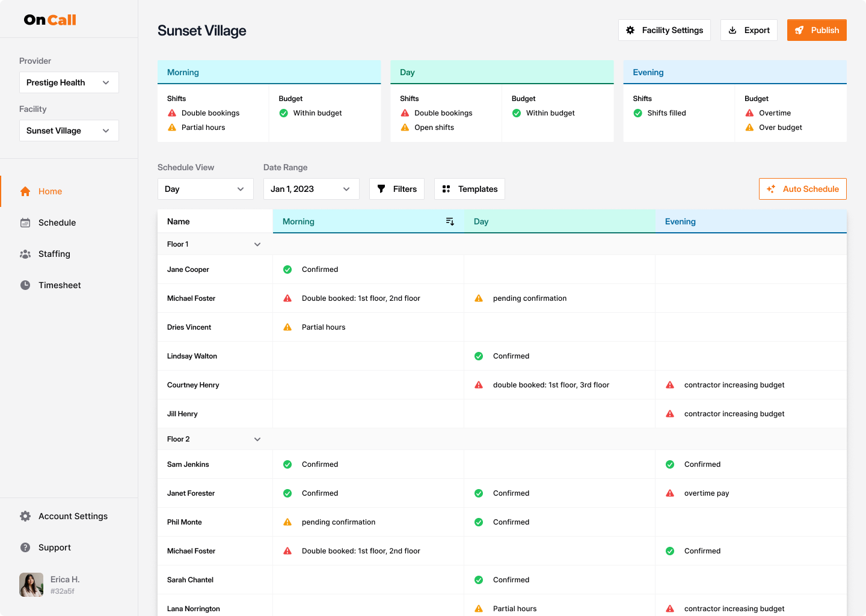Open the Filters button
The width and height of the screenshot is (866, 616).
[397, 189]
